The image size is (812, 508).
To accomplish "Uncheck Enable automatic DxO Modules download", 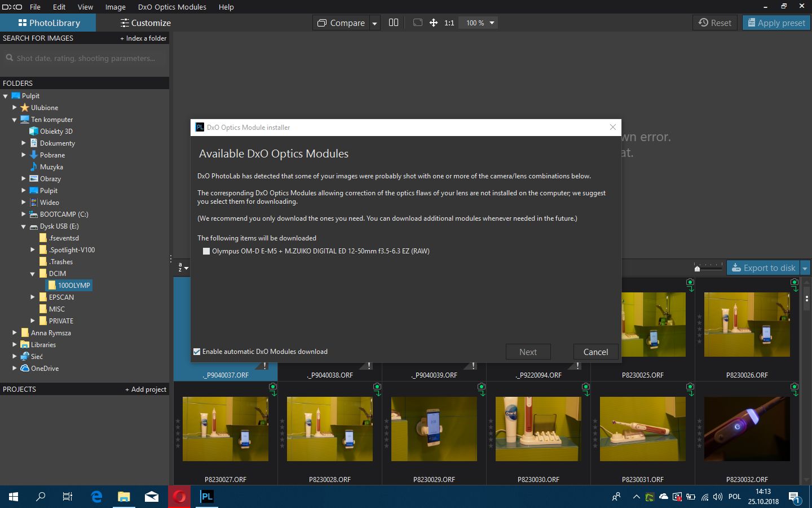I will 197,352.
